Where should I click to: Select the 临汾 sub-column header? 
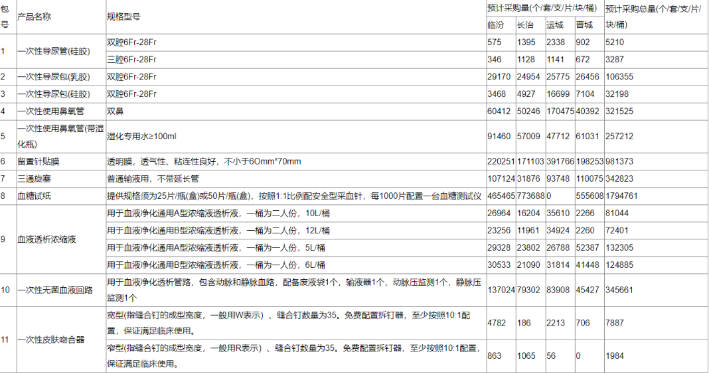pos(496,25)
